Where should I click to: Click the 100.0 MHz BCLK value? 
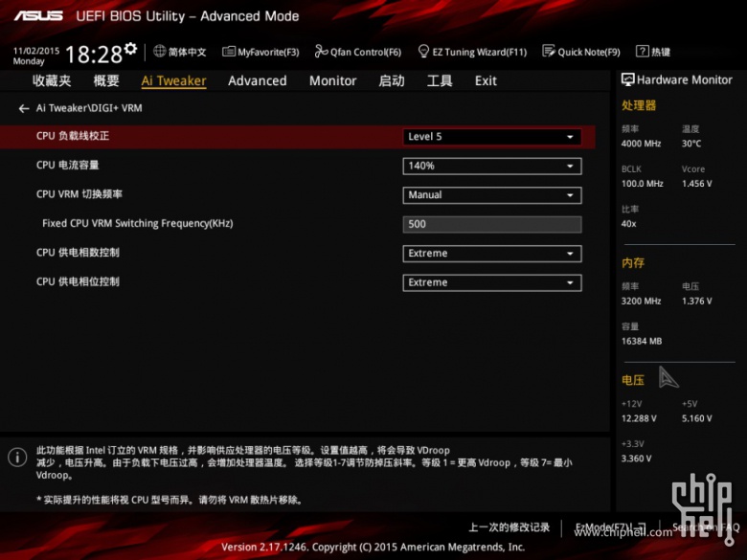coord(643,184)
